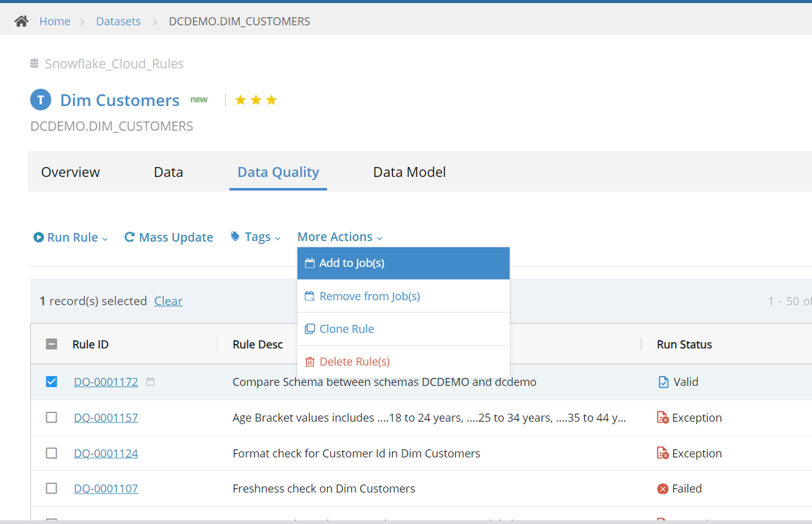
Task: Click the Valid status document icon
Action: [663, 382]
